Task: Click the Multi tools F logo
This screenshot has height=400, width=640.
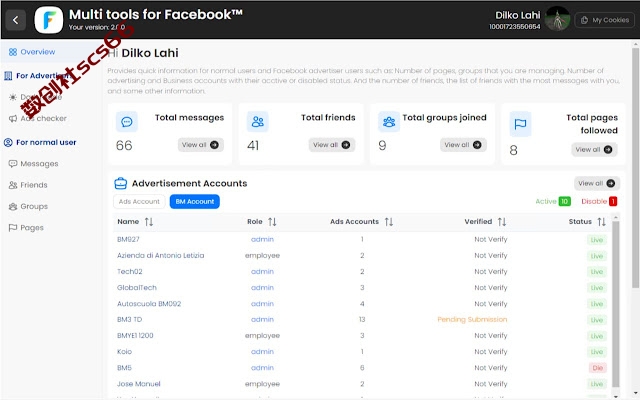Action: pos(49,20)
